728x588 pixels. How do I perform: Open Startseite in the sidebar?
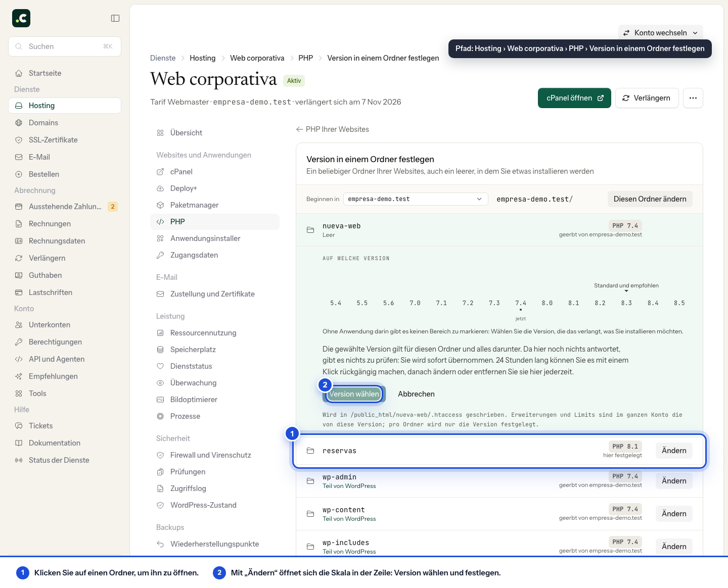click(x=65, y=73)
